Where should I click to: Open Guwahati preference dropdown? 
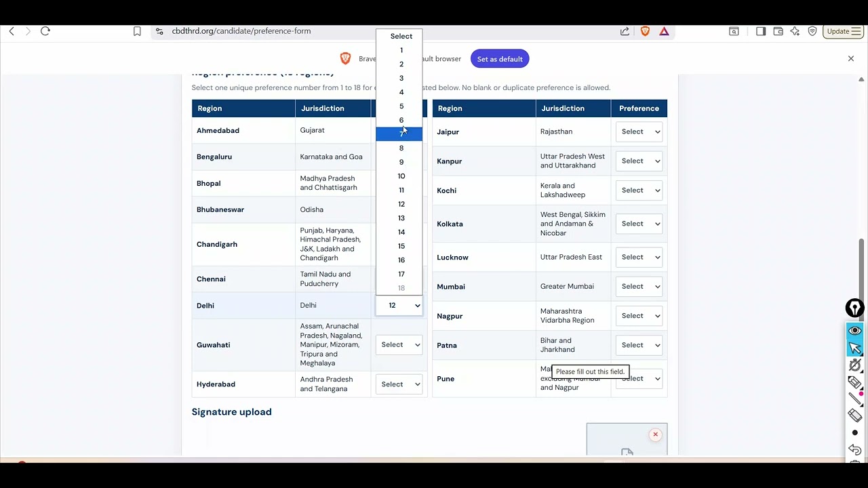(399, 345)
